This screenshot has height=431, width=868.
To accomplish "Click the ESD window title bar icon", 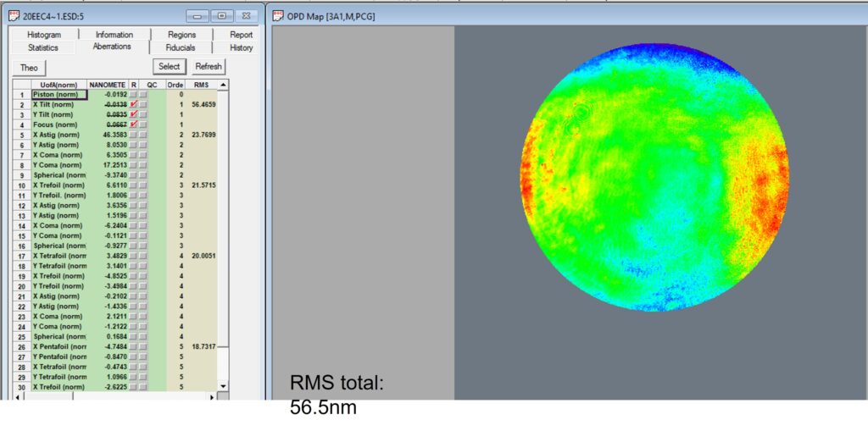I will click(x=14, y=16).
